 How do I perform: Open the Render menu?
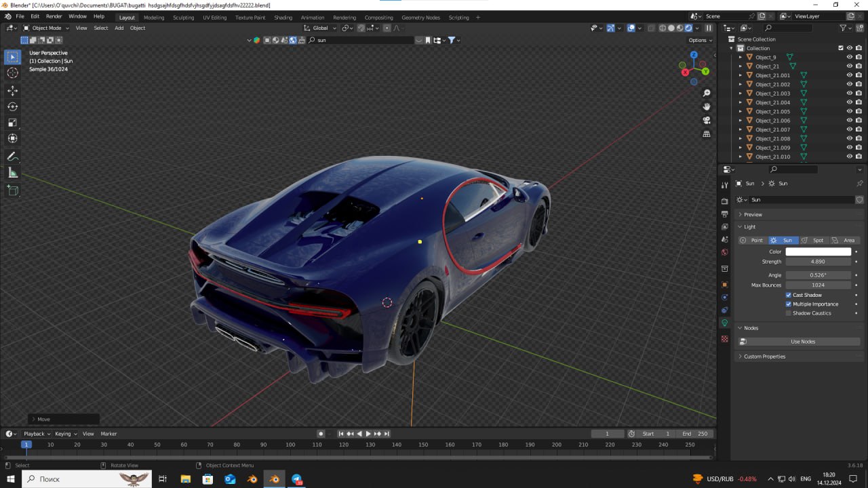pyautogui.click(x=54, y=16)
